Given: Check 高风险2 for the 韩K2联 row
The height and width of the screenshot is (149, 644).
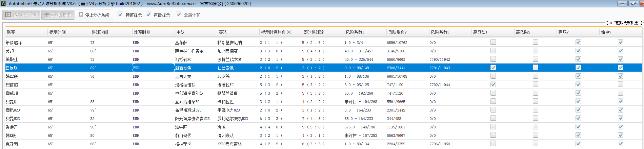Looking at the screenshot, I should (536, 76).
